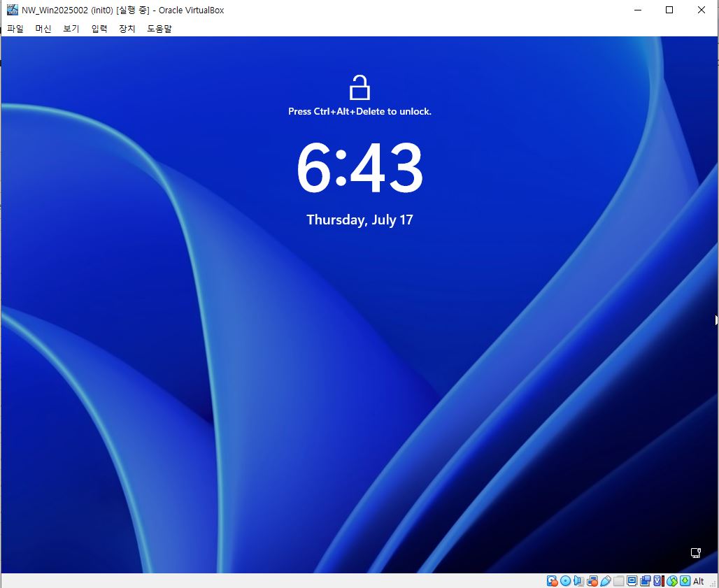Click the CPU virtualization status icon

coord(658,581)
